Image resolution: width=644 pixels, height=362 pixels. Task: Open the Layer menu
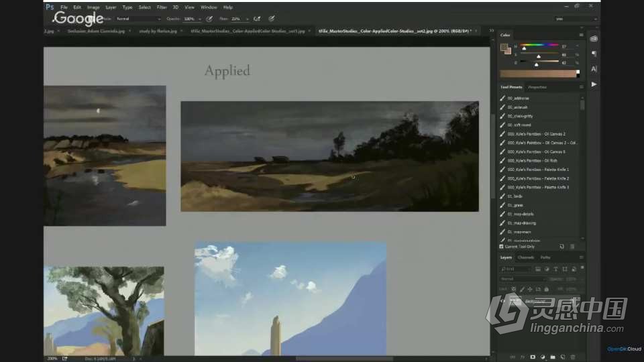point(111,7)
